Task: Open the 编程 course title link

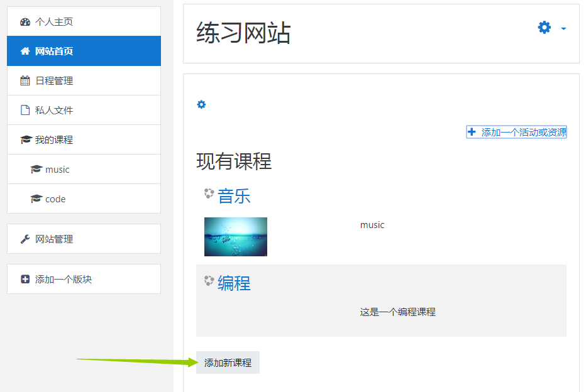Action: 234,283
